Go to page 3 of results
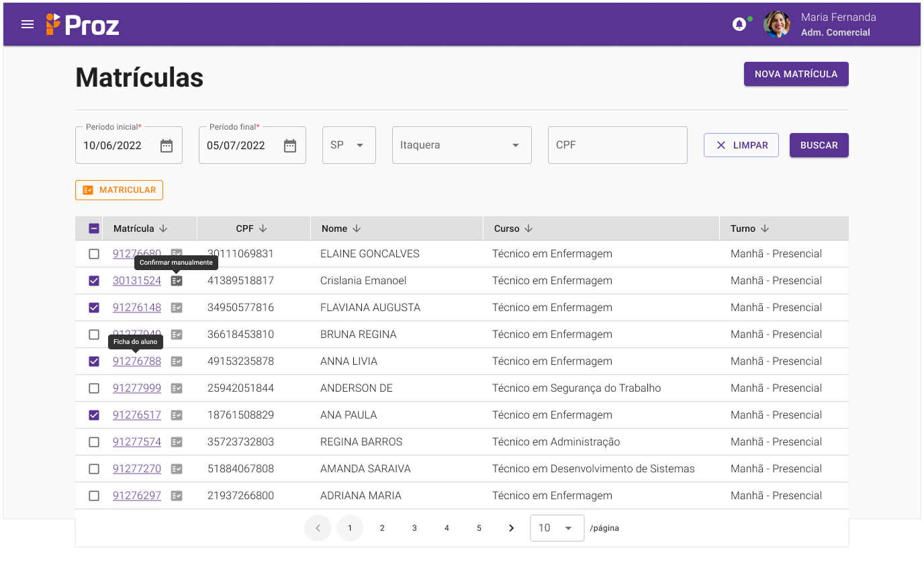924x563 pixels. point(414,528)
